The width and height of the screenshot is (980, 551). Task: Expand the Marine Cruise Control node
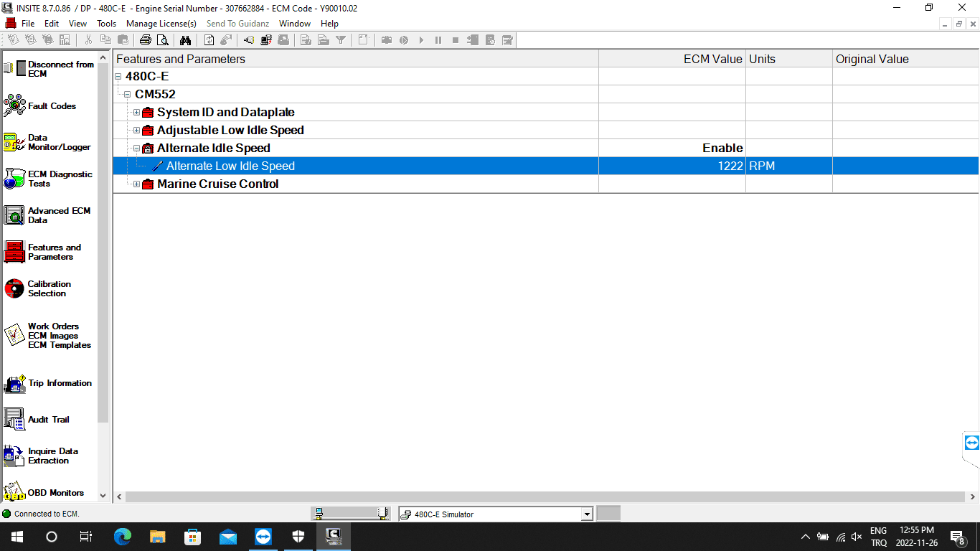click(x=136, y=184)
